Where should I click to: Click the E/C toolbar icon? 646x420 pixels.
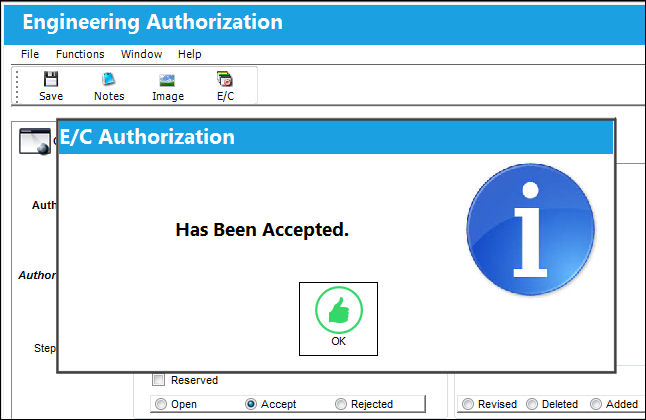pyautogui.click(x=225, y=86)
